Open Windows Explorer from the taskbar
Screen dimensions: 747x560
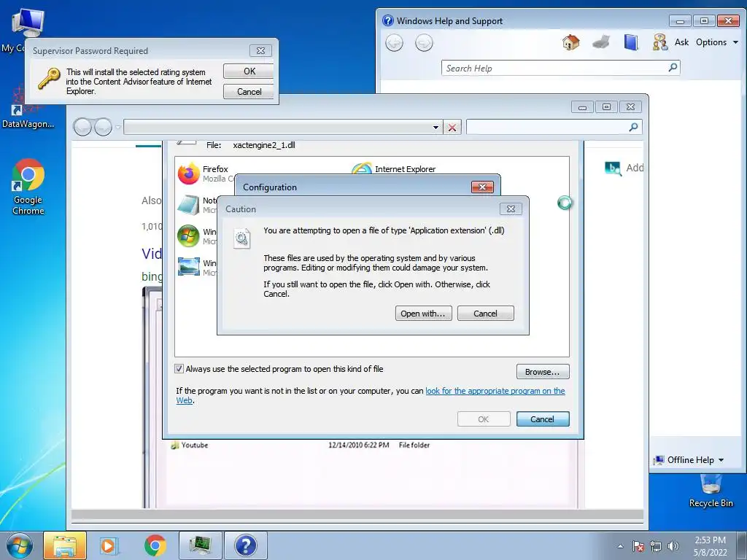[x=65, y=545]
